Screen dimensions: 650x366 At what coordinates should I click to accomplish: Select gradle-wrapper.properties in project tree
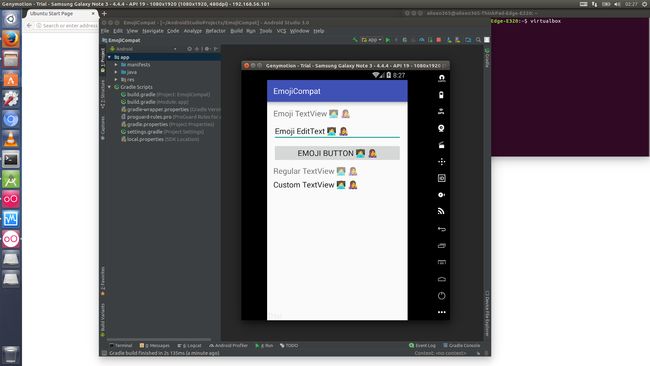[171, 109]
